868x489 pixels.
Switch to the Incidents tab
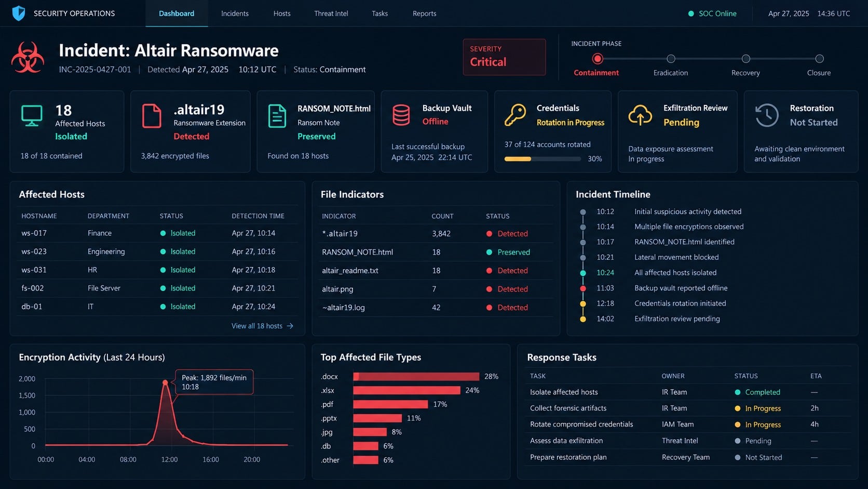[235, 14]
